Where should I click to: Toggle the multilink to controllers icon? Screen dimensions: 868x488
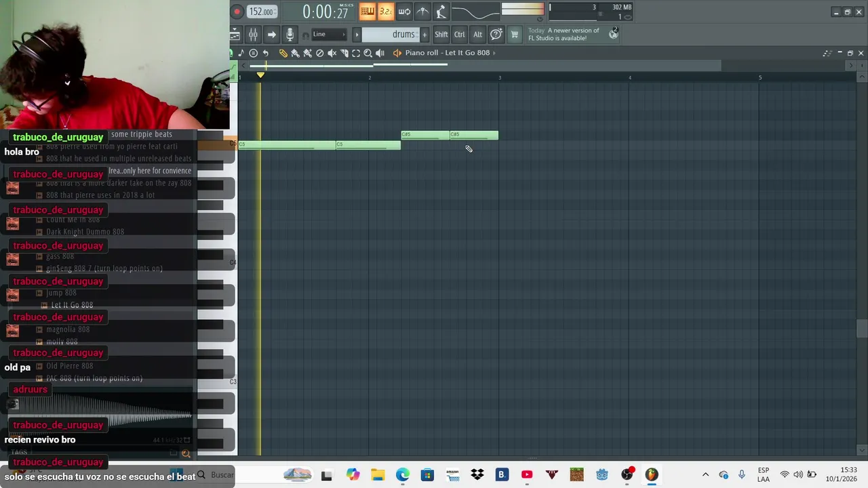pyautogui.click(x=422, y=11)
